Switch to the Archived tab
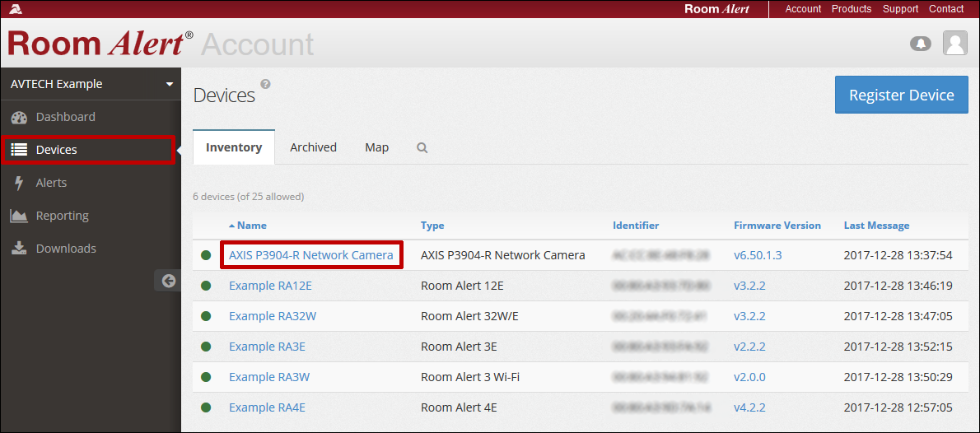 click(x=313, y=147)
